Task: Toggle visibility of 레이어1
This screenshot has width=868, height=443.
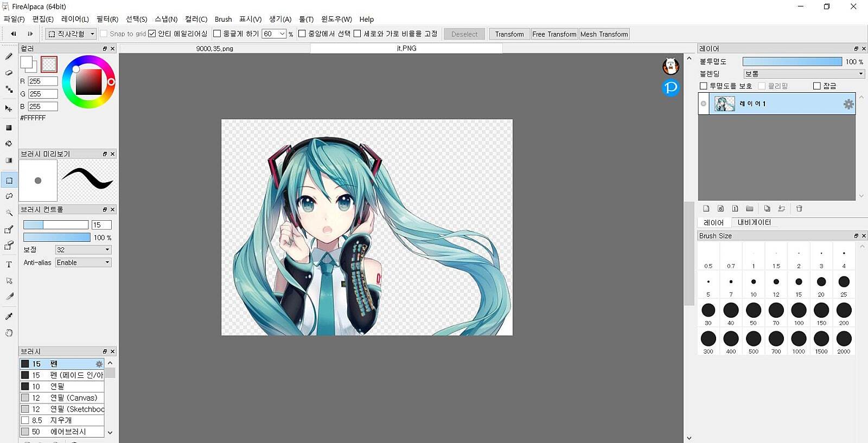Action: tap(704, 104)
